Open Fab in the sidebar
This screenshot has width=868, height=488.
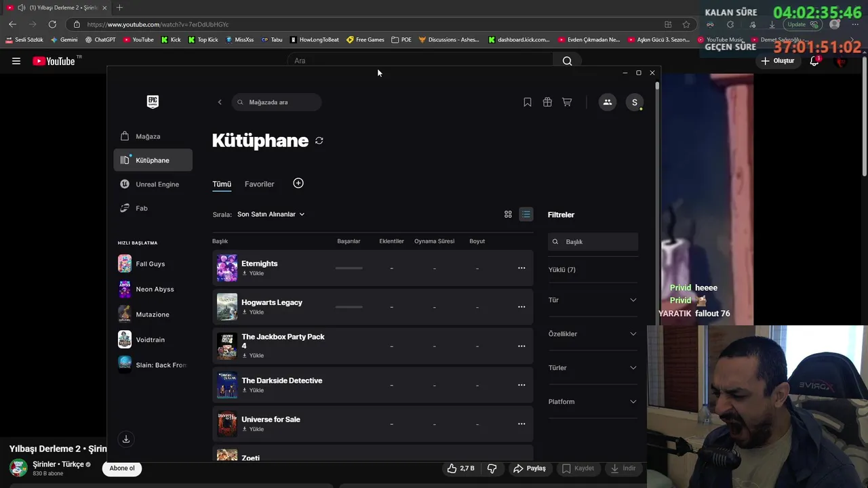click(153, 208)
